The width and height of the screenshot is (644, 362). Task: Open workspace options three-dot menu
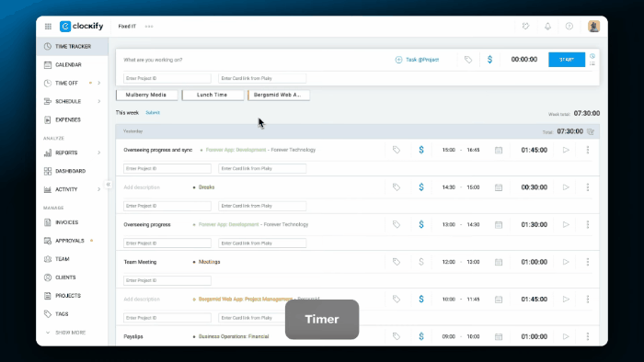[x=149, y=27]
